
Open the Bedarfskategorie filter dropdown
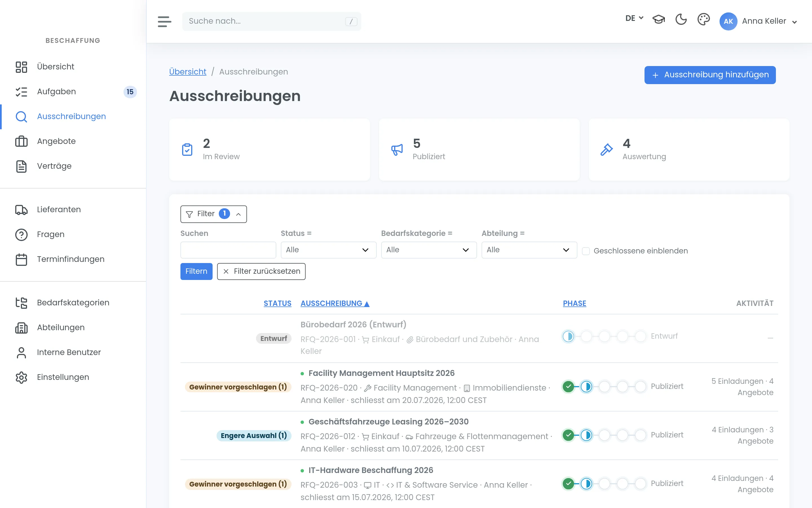click(x=429, y=250)
